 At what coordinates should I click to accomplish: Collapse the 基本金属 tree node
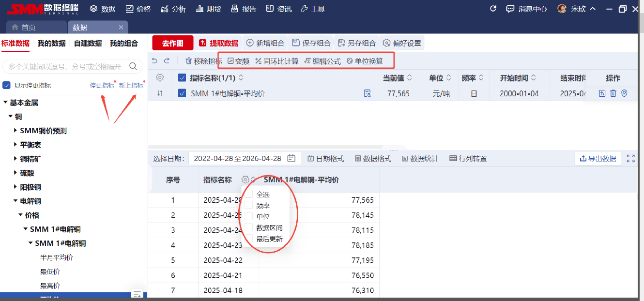[5, 103]
